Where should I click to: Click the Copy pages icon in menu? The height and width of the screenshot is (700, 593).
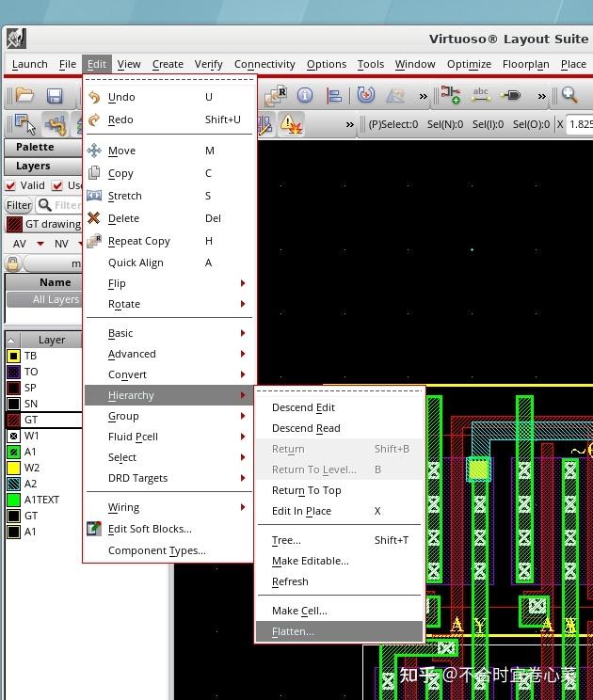click(x=94, y=173)
